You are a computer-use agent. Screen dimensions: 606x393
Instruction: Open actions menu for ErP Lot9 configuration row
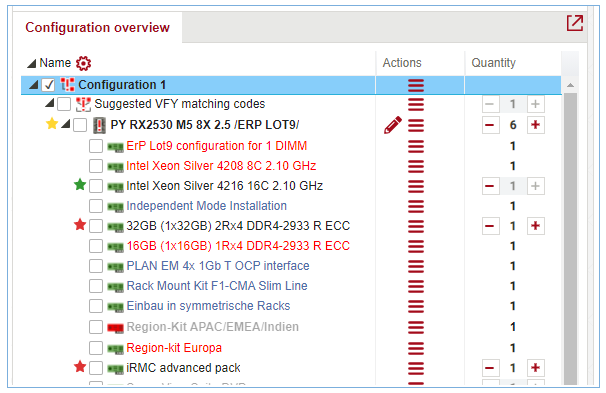pyautogui.click(x=416, y=146)
